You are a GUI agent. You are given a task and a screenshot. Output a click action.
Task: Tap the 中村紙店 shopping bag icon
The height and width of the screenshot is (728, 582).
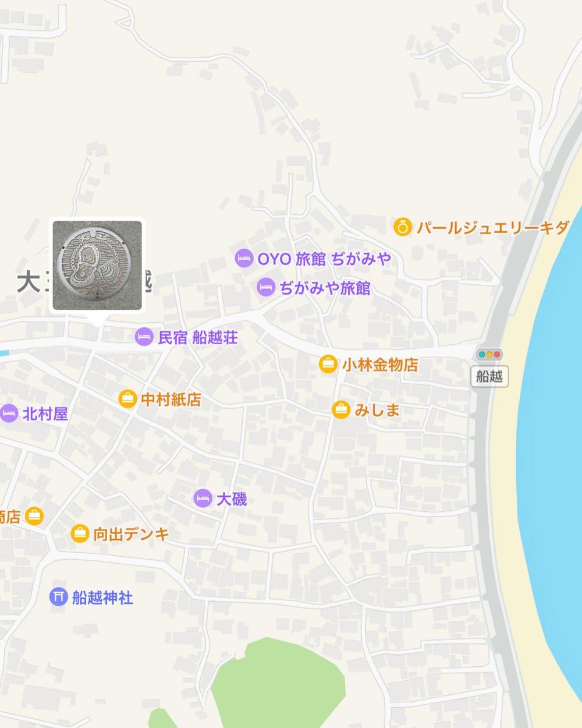[127, 399]
